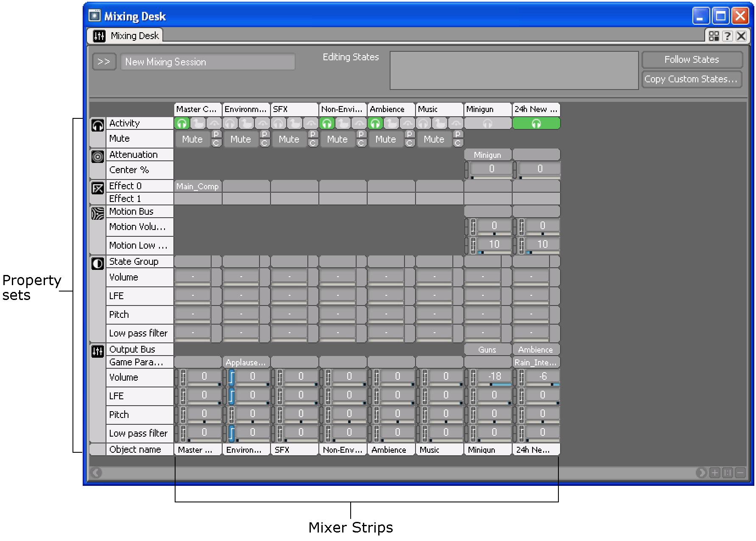Open help with the question mark icon
Screen dimensions: 756x541
(727, 36)
